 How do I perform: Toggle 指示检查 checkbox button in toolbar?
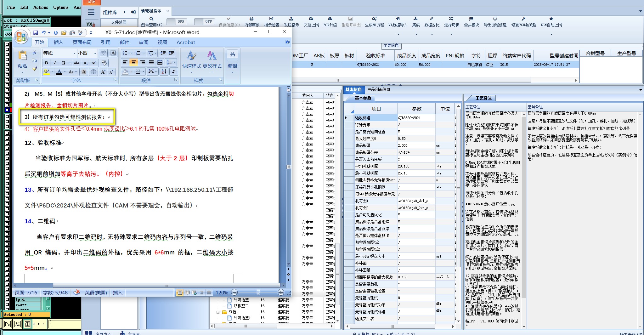click(272, 22)
